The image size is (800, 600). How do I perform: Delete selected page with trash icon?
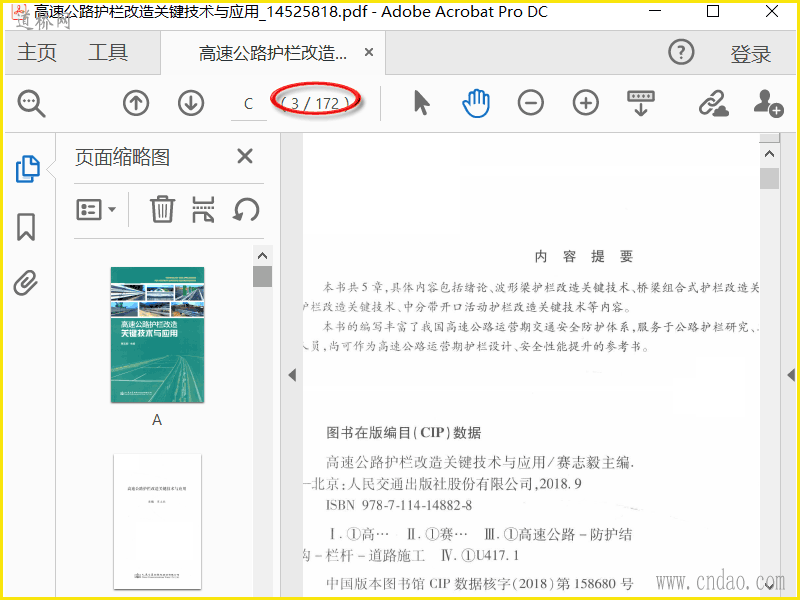(x=162, y=209)
